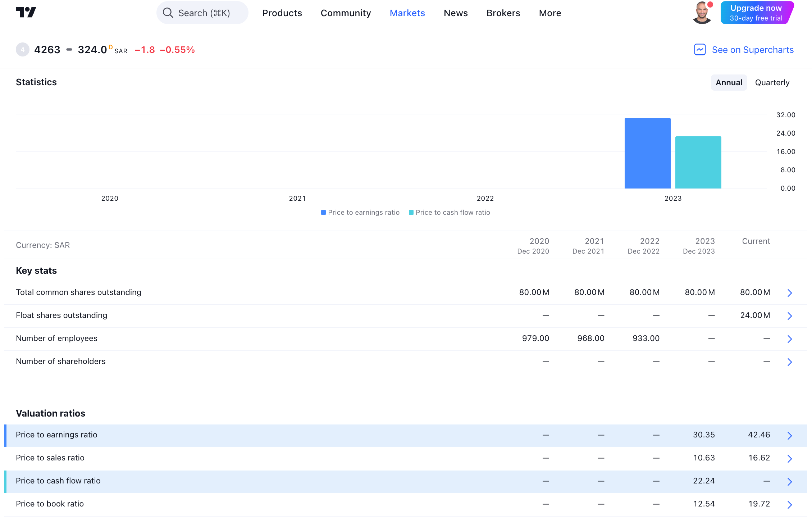Open Price to sales ratio details arrow

pyautogui.click(x=789, y=459)
